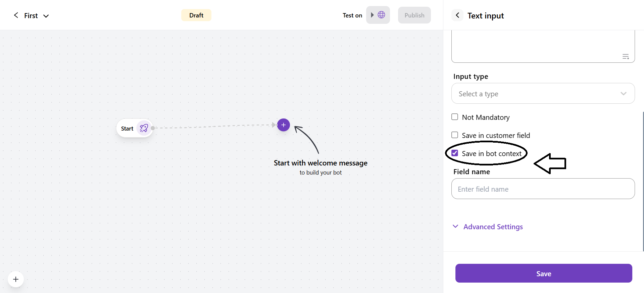This screenshot has width=644, height=293.
Task: Click the Enter field name input
Action: (x=543, y=189)
